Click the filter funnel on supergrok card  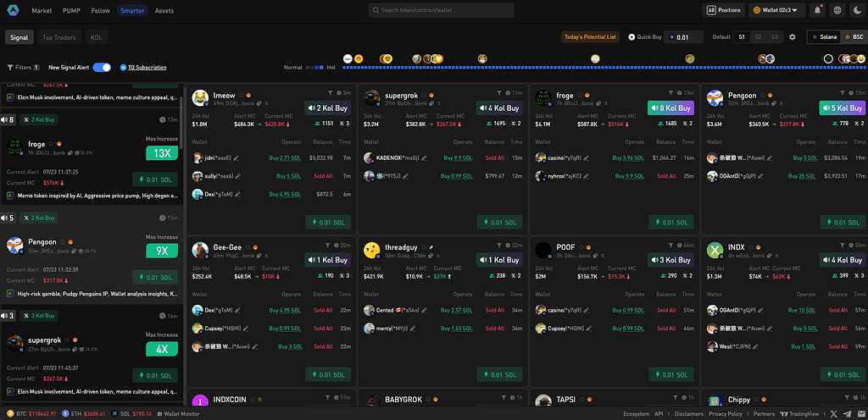[x=498, y=93]
